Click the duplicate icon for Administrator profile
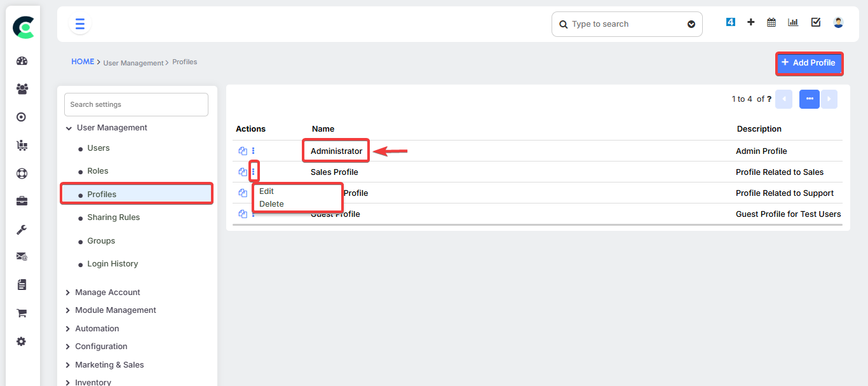This screenshot has width=868, height=386. tap(242, 151)
